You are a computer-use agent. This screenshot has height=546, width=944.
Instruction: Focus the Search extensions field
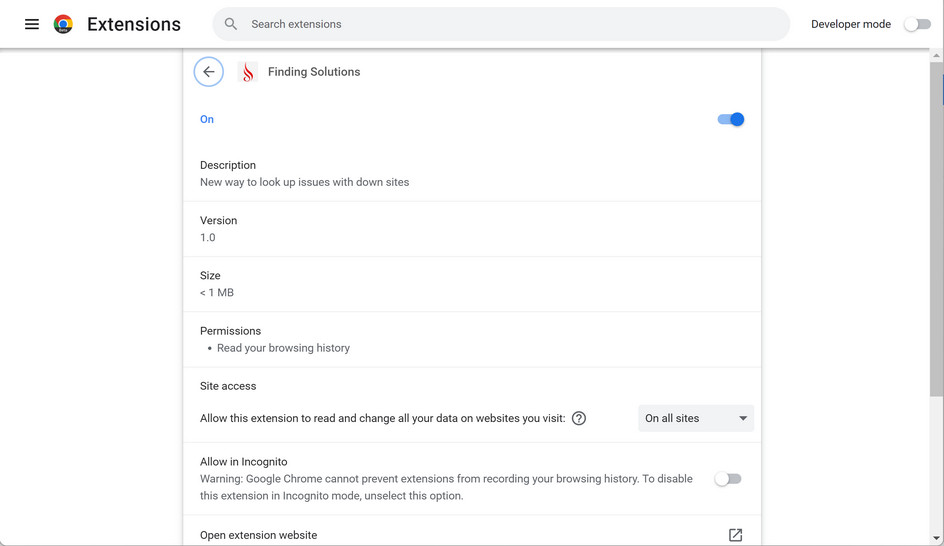coord(500,24)
